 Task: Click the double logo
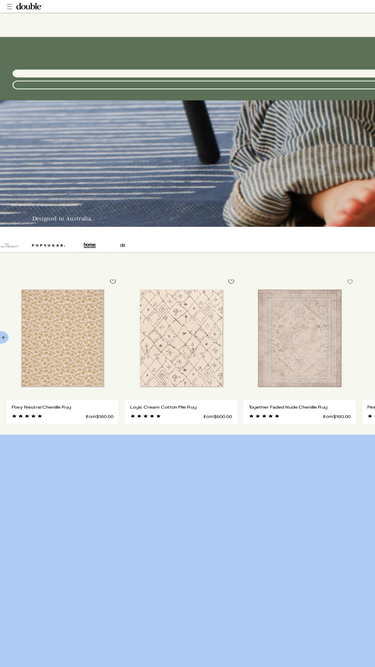point(29,6)
